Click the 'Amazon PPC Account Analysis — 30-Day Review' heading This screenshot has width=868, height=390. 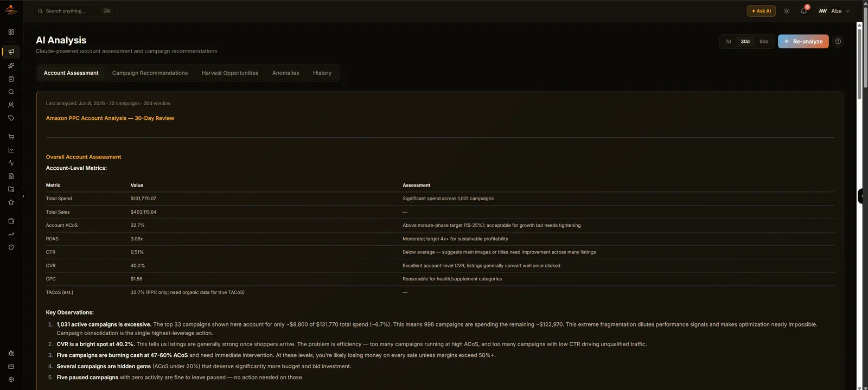pos(110,118)
